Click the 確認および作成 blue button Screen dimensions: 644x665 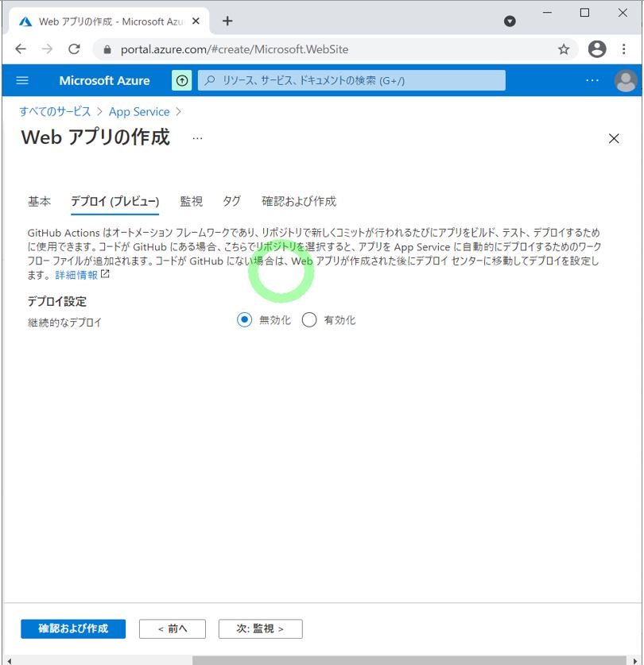tap(73, 628)
